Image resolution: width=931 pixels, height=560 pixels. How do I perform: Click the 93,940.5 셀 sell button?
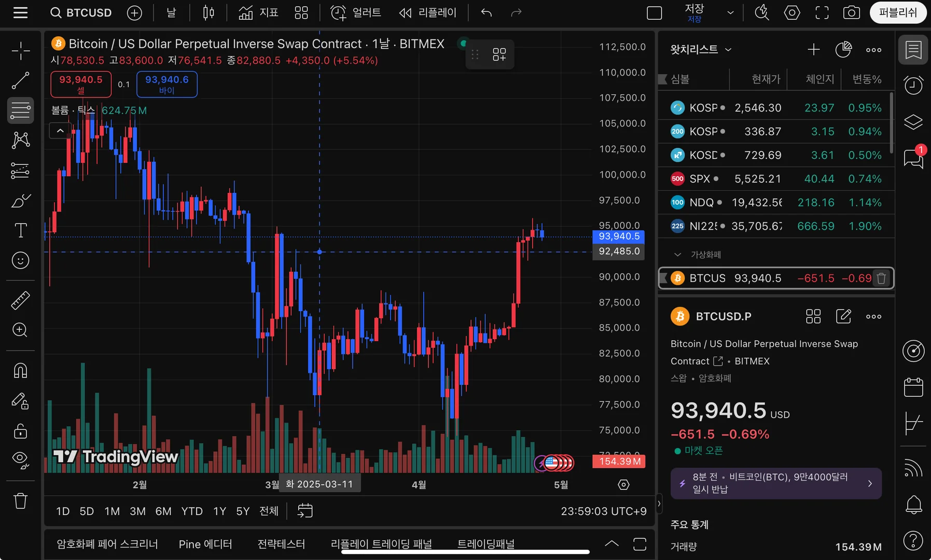point(81,84)
